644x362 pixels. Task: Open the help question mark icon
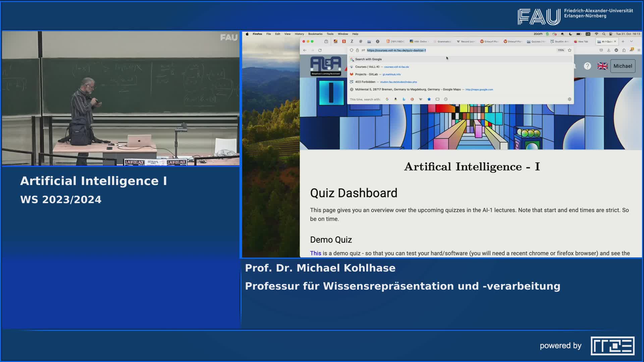point(587,66)
